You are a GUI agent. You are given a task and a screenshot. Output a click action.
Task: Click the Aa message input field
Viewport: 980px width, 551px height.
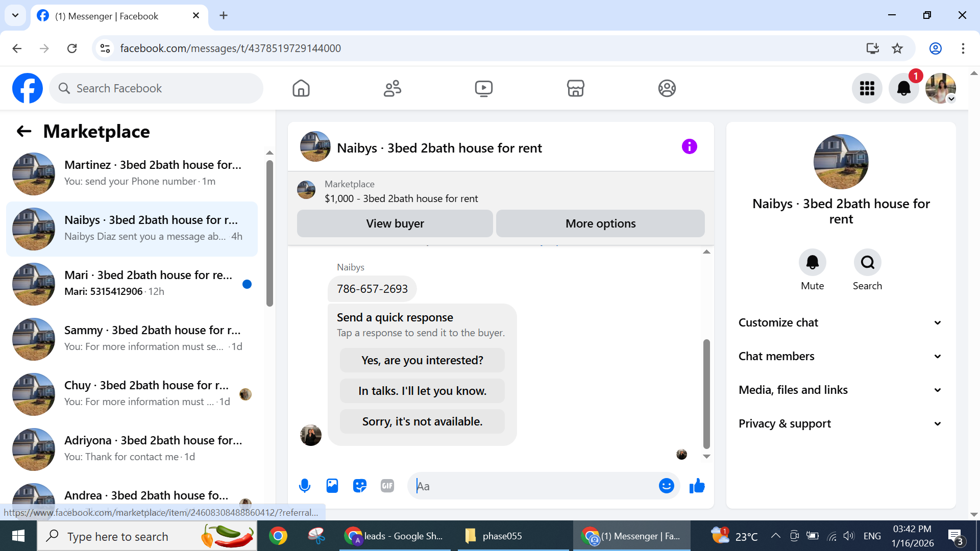point(536,486)
